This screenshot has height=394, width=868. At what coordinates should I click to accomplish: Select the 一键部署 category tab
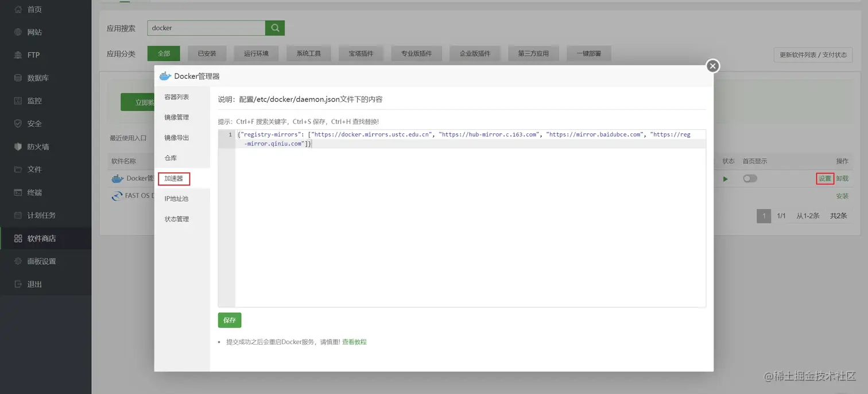(588, 53)
